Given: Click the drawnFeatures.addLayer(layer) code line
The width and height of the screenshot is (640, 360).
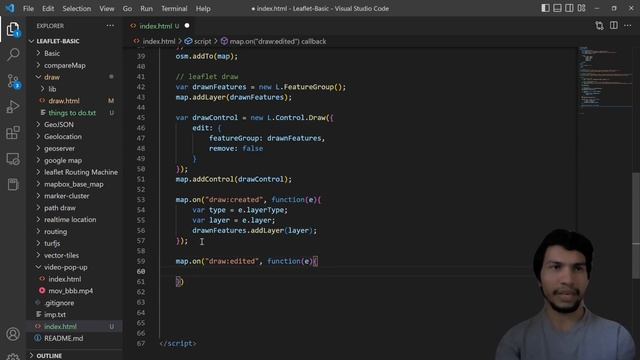Looking at the screenshot, I should (254, 231).
